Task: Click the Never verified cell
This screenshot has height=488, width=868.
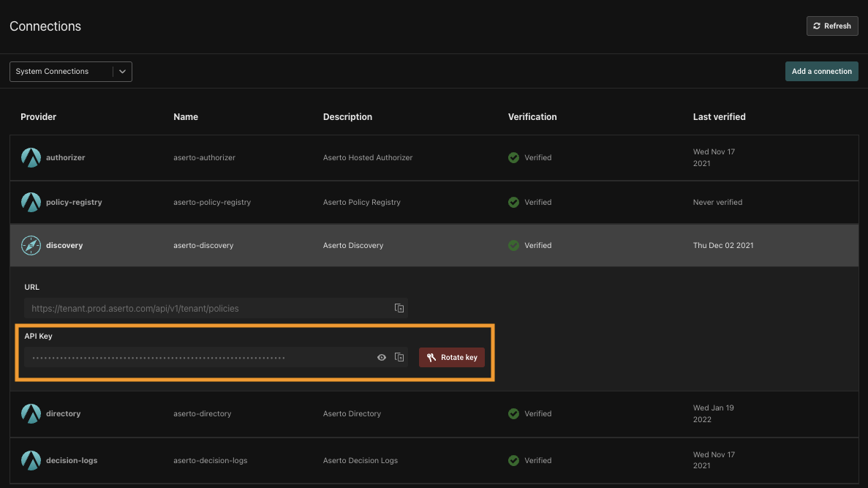Action: coord(717,202)
